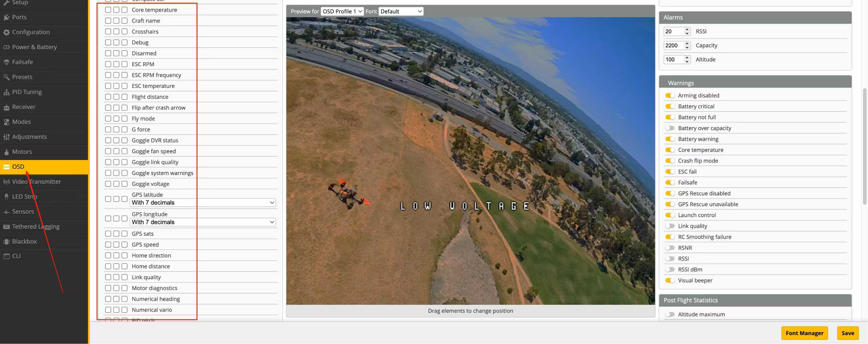Open the Font Manager

[804, 333]
